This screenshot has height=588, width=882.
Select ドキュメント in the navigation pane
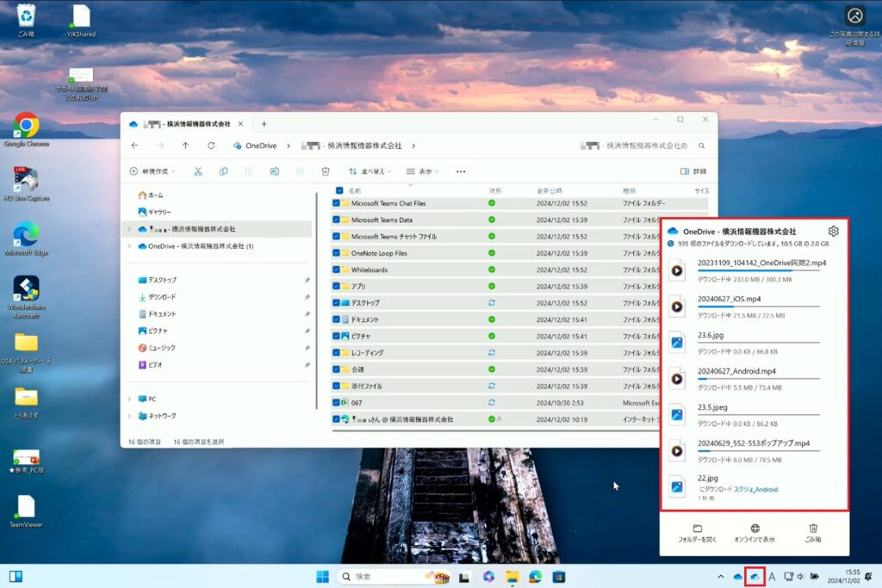pos(157,313)
